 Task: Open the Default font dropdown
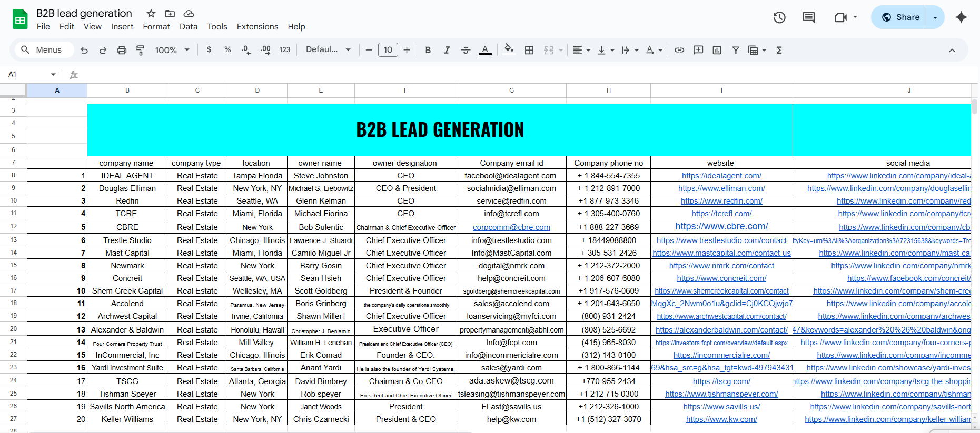tap(328, 49)
